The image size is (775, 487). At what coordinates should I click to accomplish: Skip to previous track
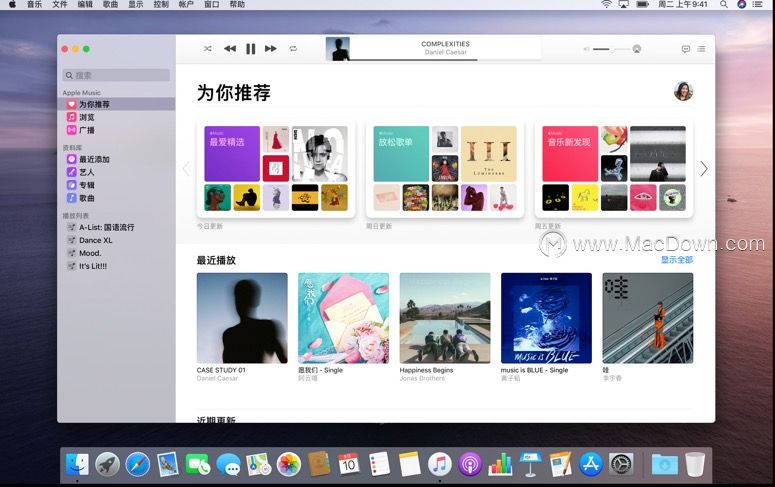tap(230, 48)
